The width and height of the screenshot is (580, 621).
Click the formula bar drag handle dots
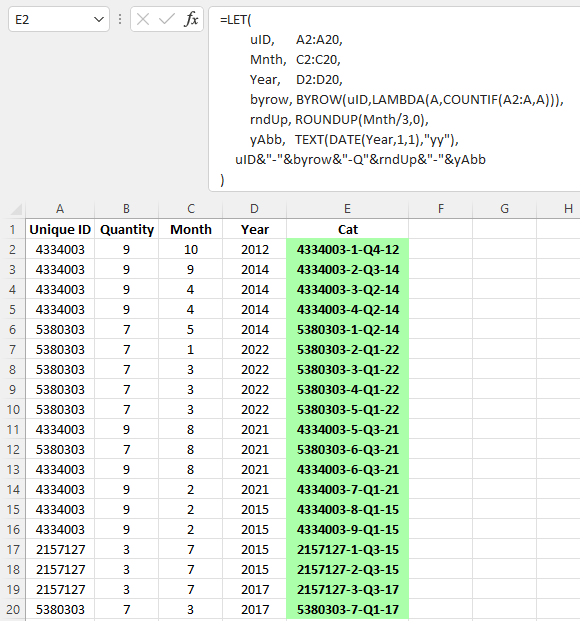[x=120, y=19]
